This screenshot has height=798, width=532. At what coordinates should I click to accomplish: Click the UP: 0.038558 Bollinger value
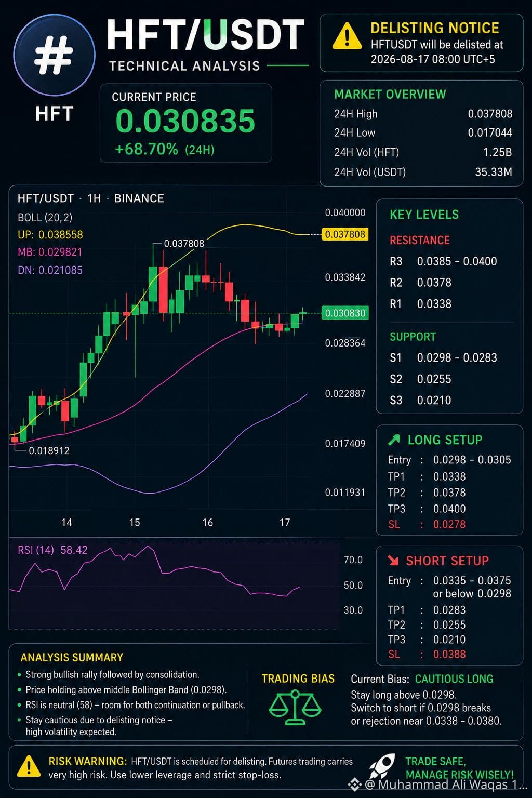coord(50,235)
